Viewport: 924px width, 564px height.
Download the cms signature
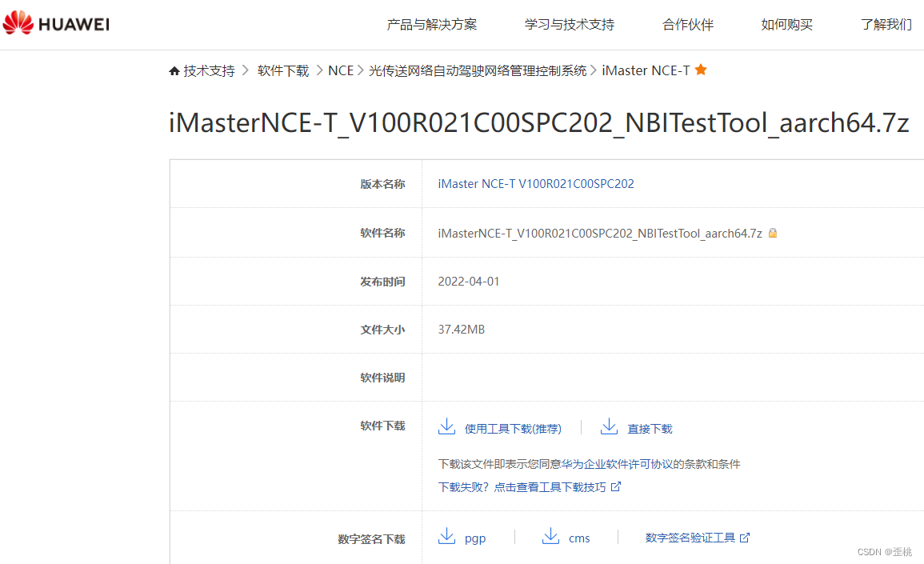tap(579, 538)
